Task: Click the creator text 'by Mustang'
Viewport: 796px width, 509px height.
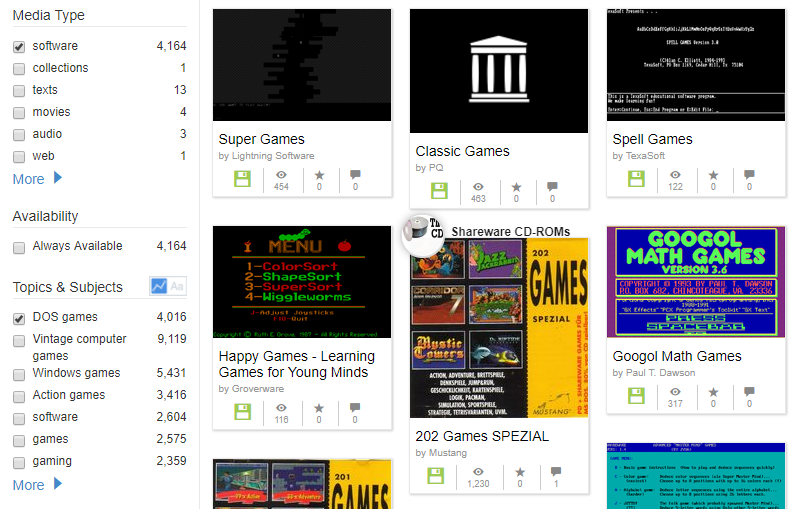Action: (441, 453)
